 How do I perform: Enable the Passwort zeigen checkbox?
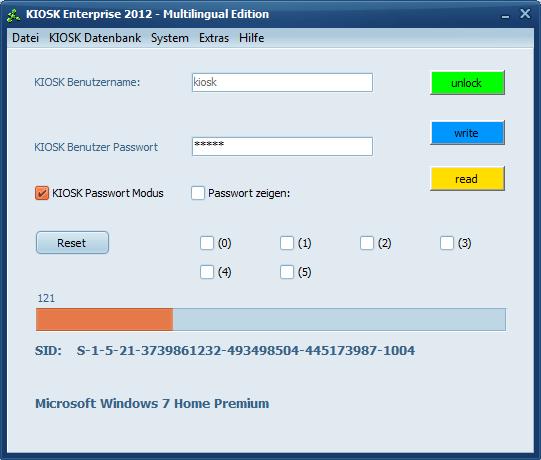pos(198,193)
